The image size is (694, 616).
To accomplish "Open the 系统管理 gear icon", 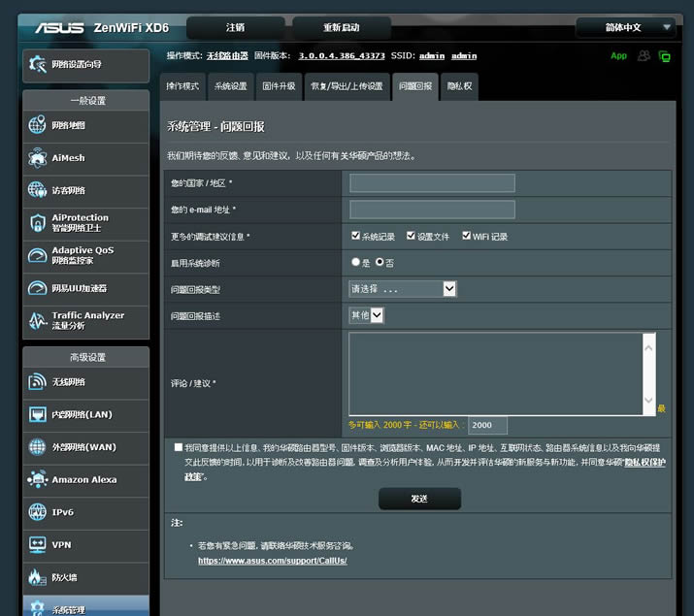I will click(37, 608).
